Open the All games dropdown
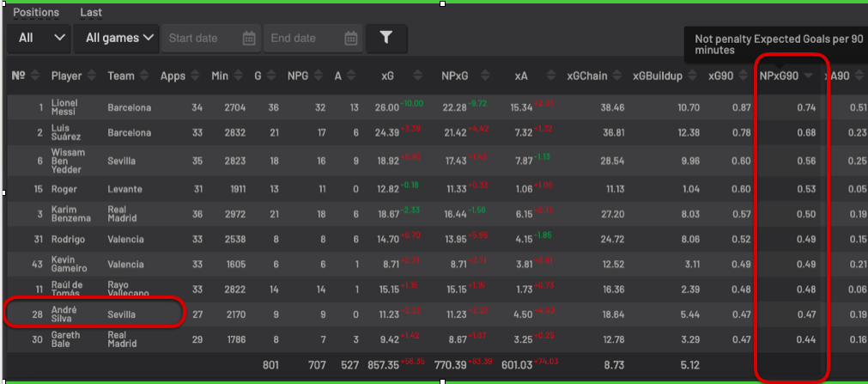Screen dimensions: 868x384 pos(116,39)
